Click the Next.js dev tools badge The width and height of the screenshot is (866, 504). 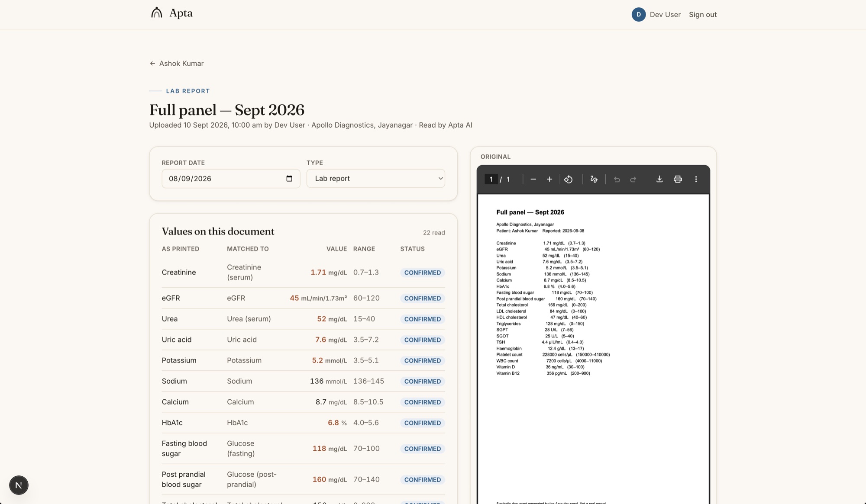19,485
